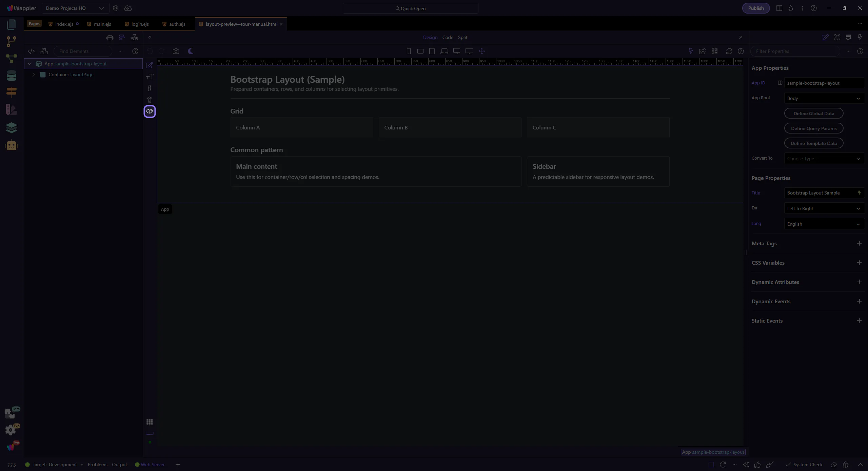Screen dimensions: 868x471
Task: Click Define Global Data button
Action: (x=813, y=114)
